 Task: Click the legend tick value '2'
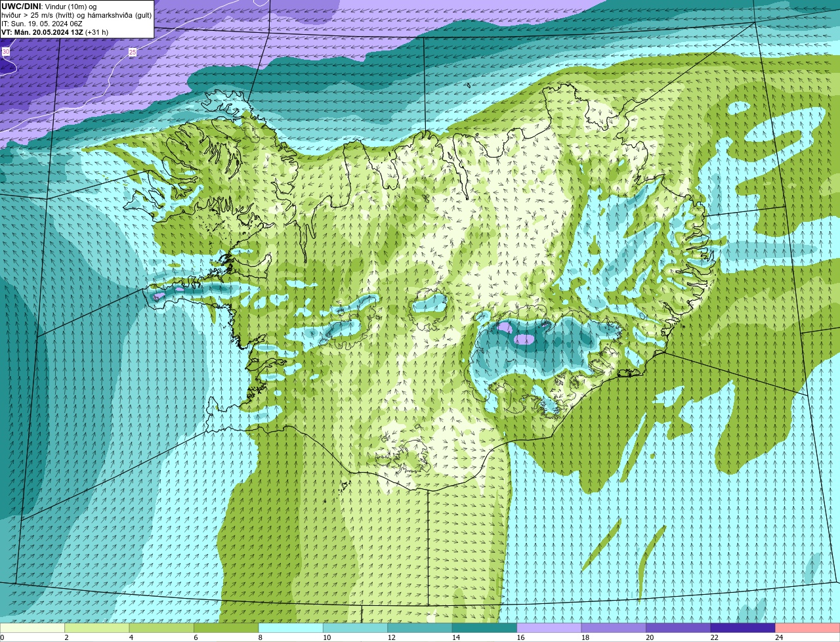coord(66,637)
